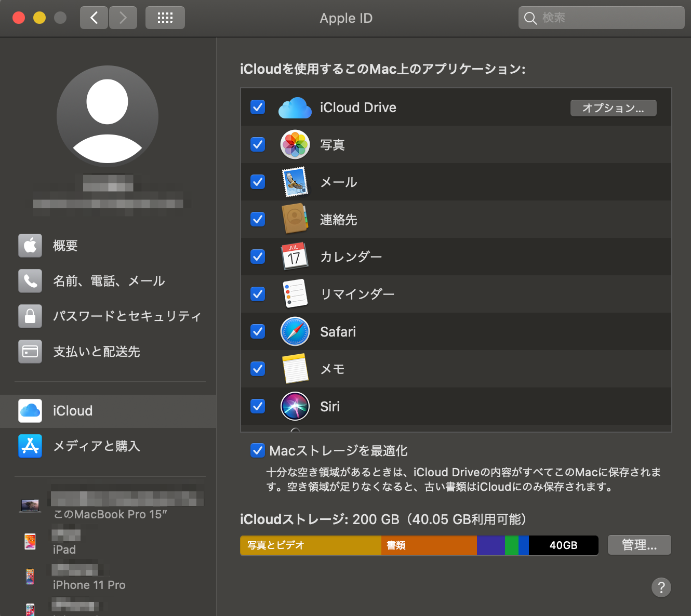Click the credit card icon for 支払いと配送先
The image size is (691, 616).
click(x=30, y=352)
